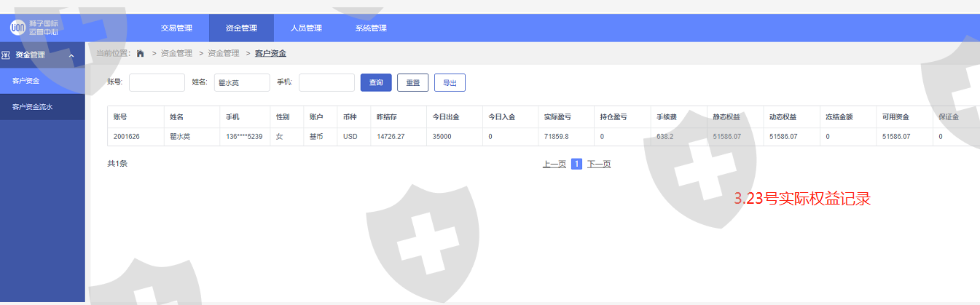Select 客户资金 in the sidebar
The height and width of the screenshot is (305, 980).
pos(26,81)
